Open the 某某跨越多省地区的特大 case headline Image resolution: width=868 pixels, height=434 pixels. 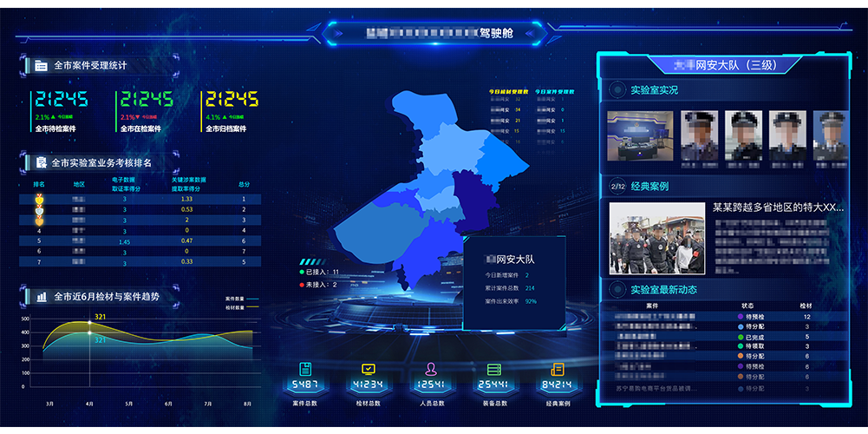pos(777,208)
